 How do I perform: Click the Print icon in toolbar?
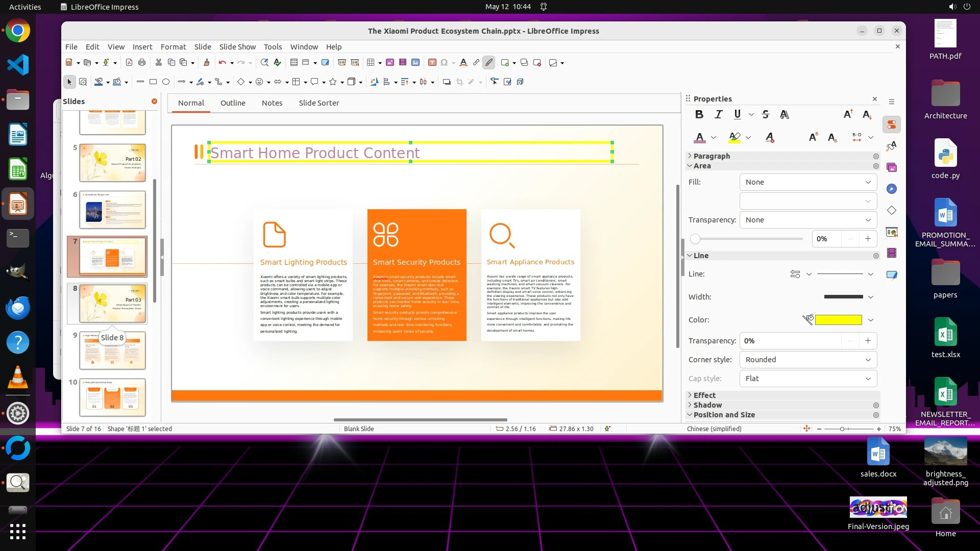(142, 62)
